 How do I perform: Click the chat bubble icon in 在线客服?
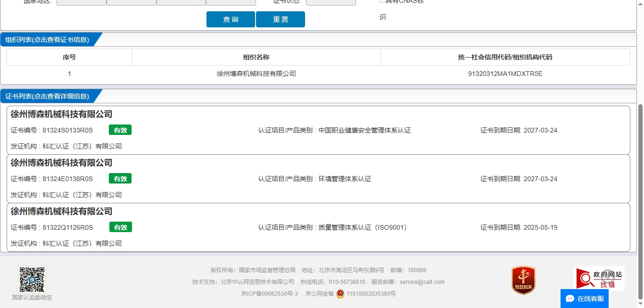point(570,299)
